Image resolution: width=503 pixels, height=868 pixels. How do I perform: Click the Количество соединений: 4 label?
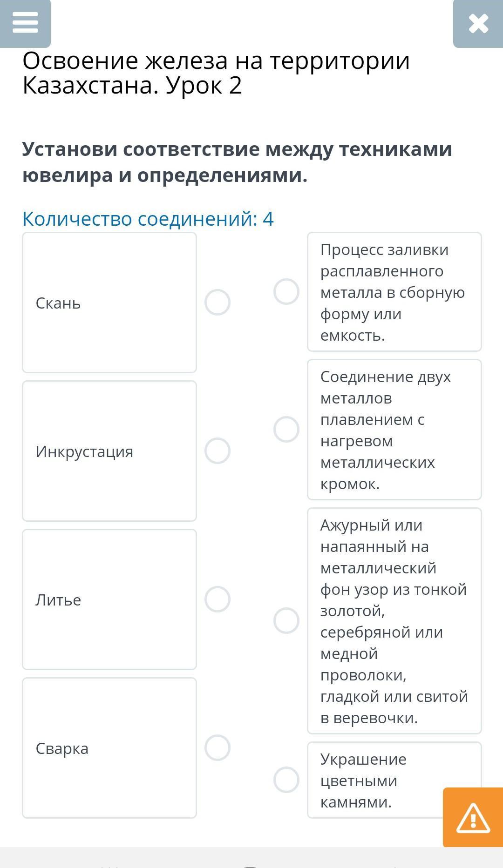148,219
